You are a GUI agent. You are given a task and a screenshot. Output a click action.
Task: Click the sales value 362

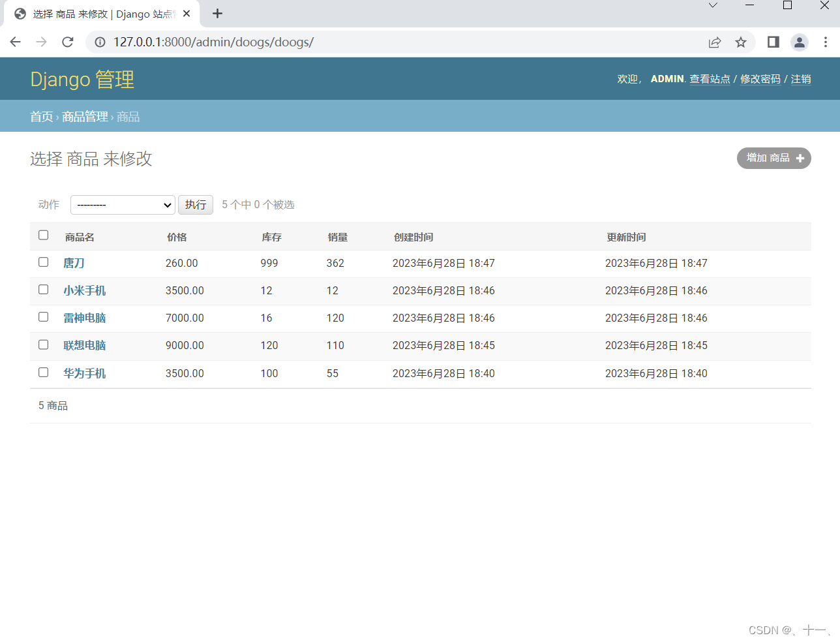click(x=335, y=263)
